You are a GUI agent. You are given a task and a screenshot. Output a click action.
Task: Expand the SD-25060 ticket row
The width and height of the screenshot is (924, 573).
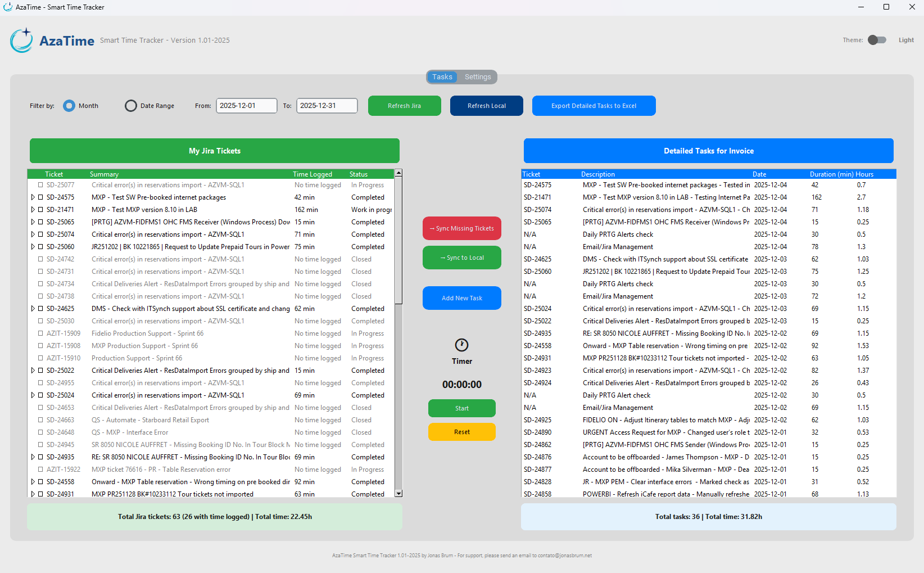[33, 247]
